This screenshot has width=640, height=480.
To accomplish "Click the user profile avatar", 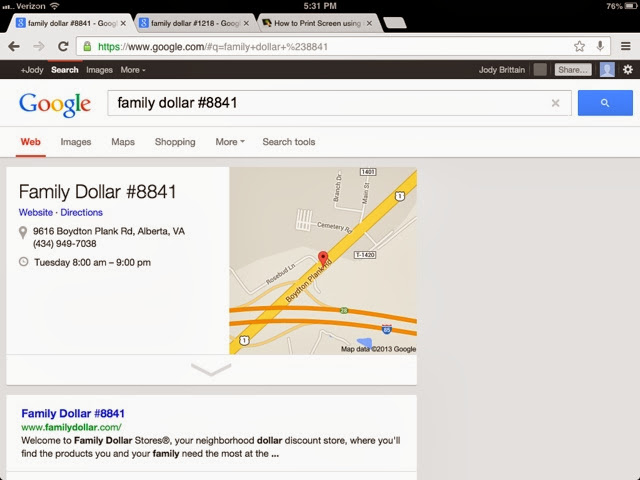I will tap(607, 70).
